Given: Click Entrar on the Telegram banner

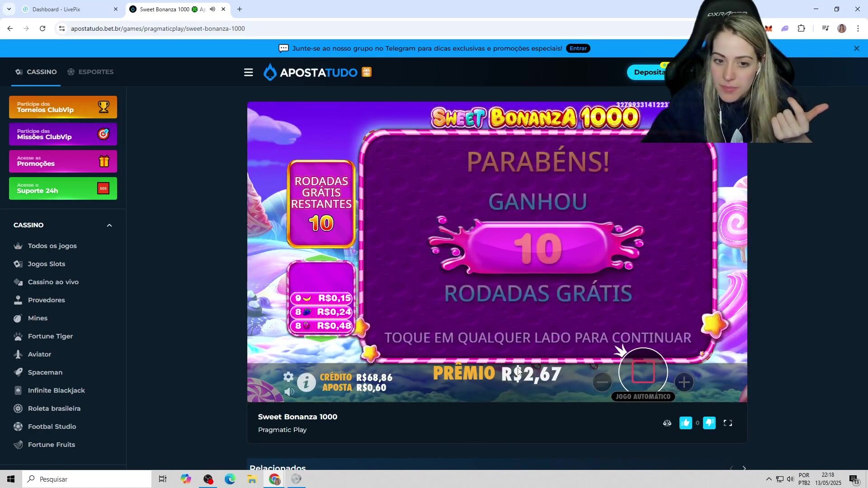Looking at the screenshot, I should pyautogui.click(x=578, y=48).
